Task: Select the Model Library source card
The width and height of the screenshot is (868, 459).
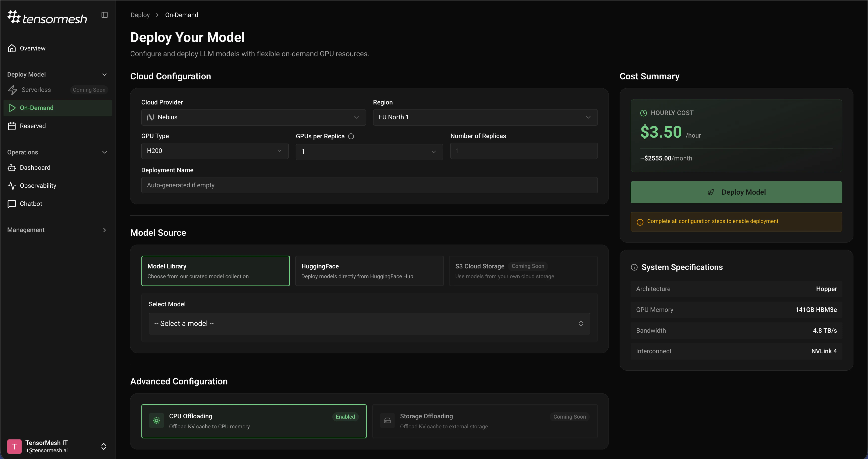Action: (x=215, y=271)
